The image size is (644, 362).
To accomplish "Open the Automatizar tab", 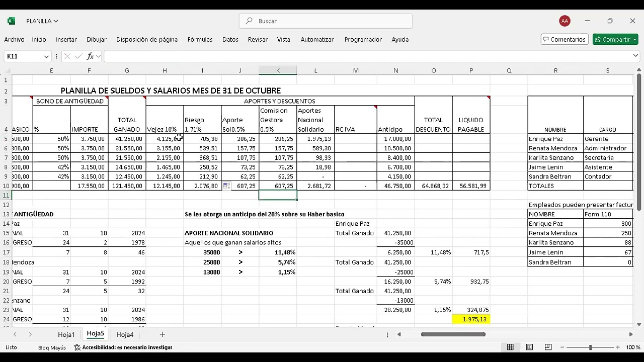I will click(317, 39).
